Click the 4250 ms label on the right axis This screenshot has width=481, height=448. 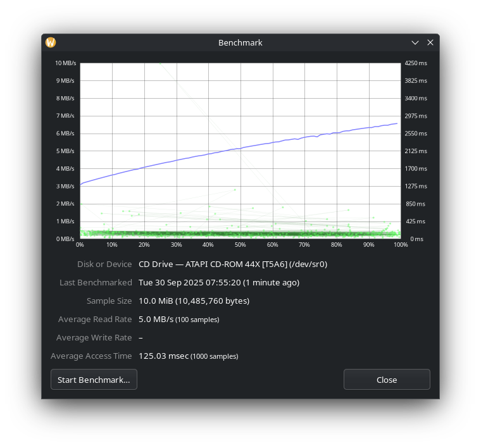(x=416, y=63)
